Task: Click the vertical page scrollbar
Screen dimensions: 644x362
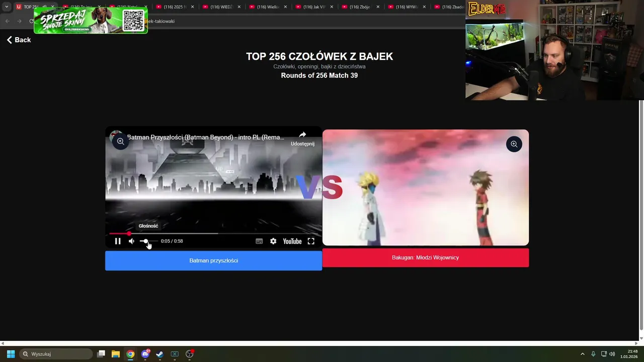Action: click(641, 216)
